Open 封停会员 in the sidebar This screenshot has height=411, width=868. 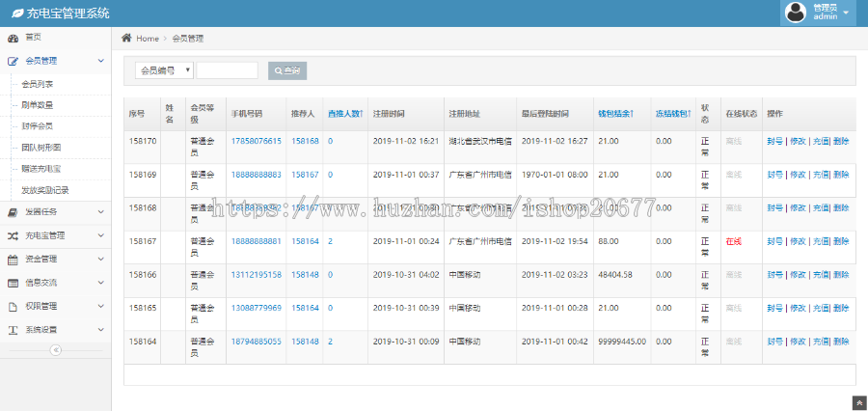(37, 126)
